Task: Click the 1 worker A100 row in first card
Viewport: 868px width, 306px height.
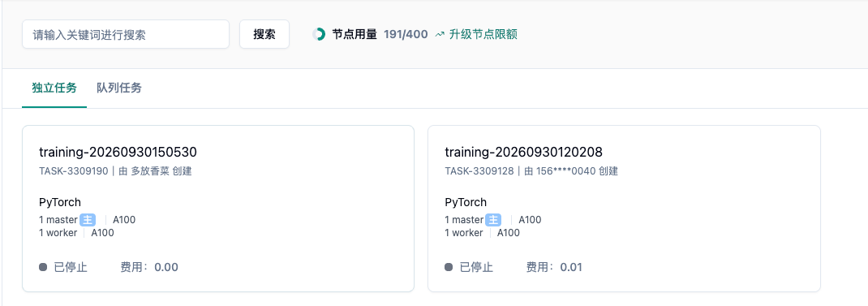Action: 76,233
